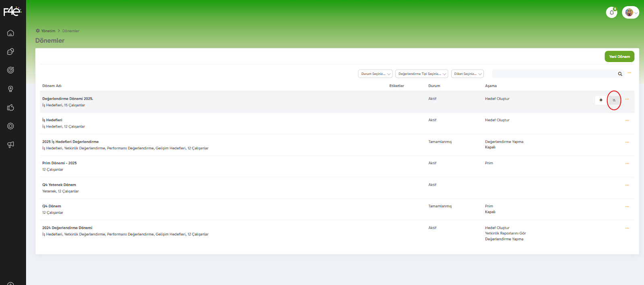This screenshot has width=644, height=285.
Task: Click the thumbs-up icon in sidebar
Action: pyautogui.click(x=10, y=107)
